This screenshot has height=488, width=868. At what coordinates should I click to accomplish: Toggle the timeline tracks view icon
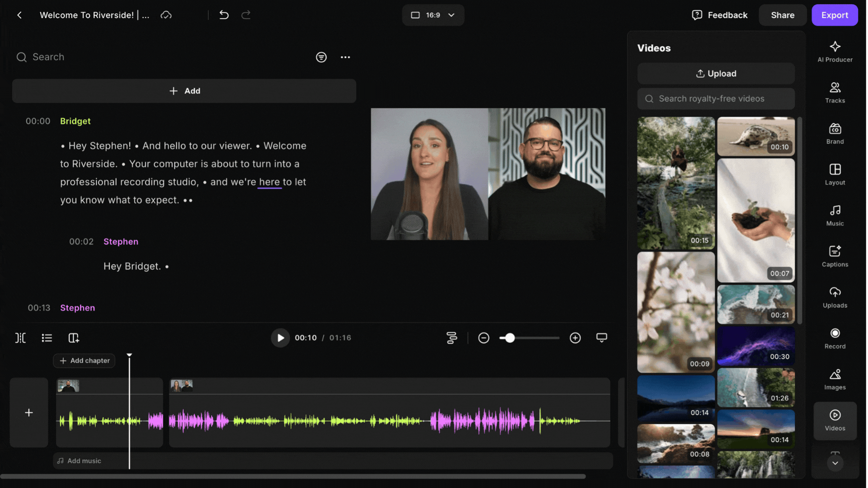coord(452,338)
